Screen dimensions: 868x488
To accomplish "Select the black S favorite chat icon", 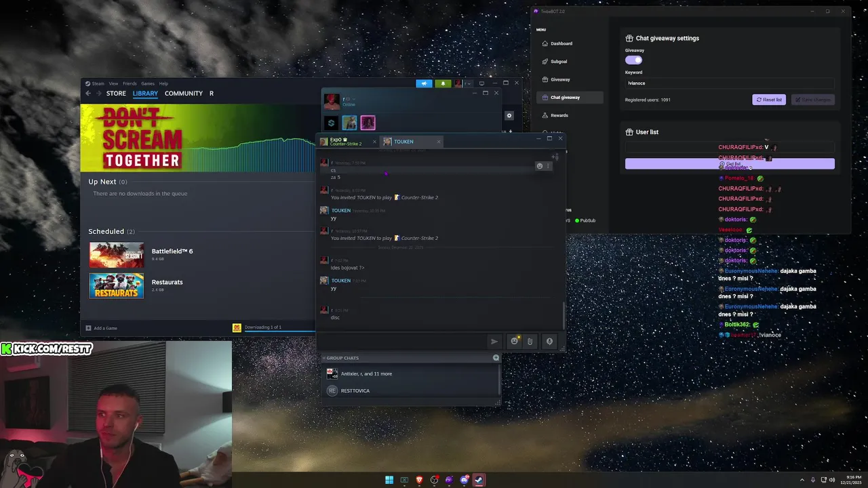I will pos(331,123).
